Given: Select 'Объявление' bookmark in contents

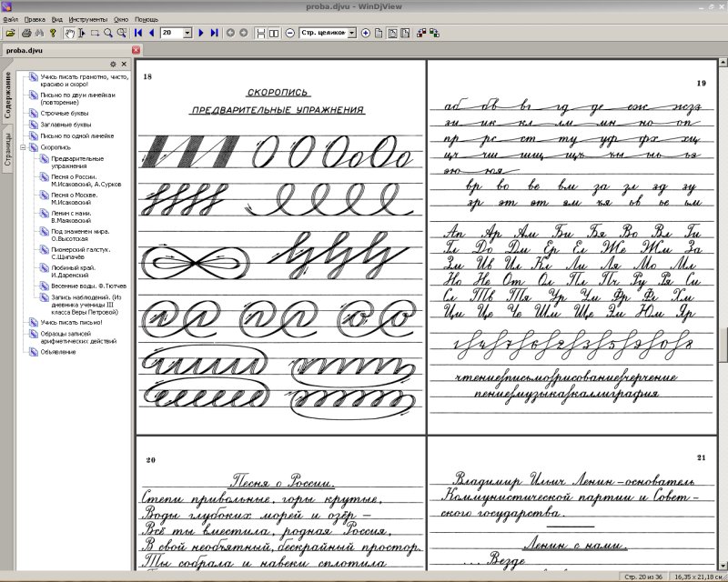Looking at the screenshot, I should click(x=58, y=352).
